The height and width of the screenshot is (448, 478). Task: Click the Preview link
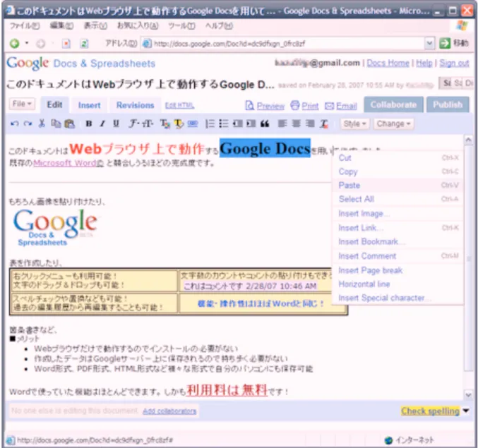270,106
